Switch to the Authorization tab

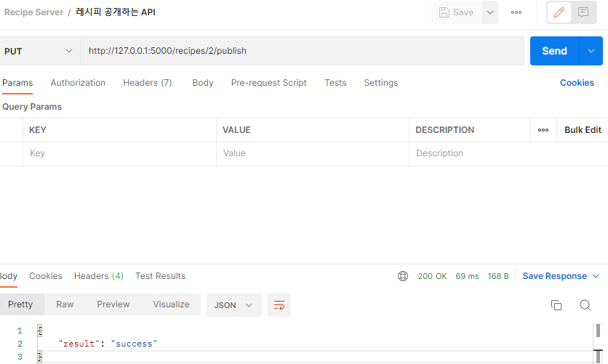click(x=78, y=83)
